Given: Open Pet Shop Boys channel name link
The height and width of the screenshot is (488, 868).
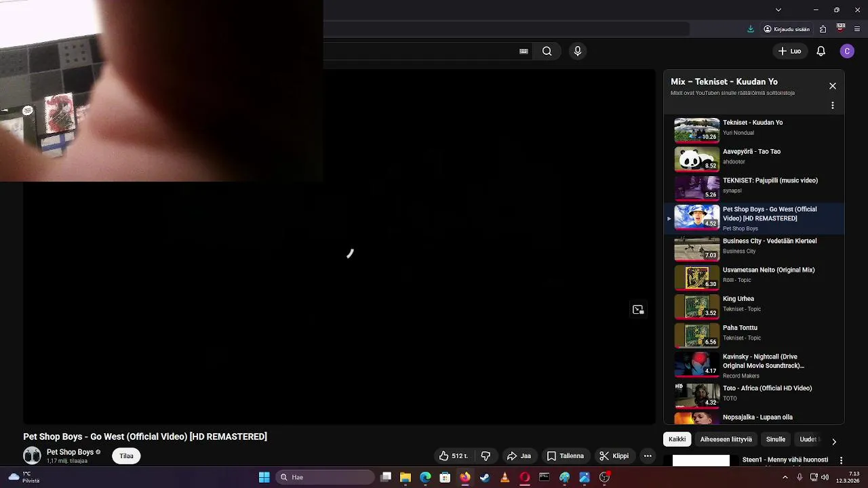Looking at the screenshot, I should pos(70,452).
